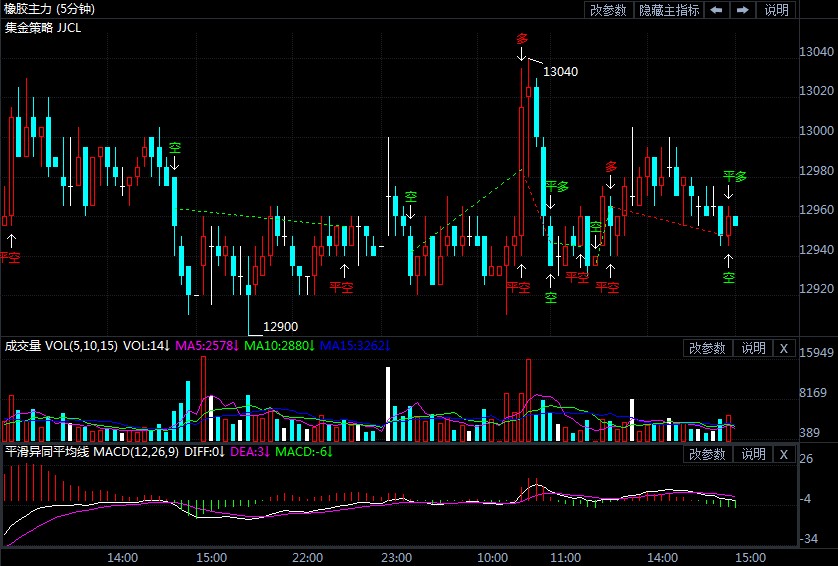The height and width of the screenshot is (566, 838).
Task: Click the 橡胶主力 (5分钟) chart title
Action: point(50,9)
